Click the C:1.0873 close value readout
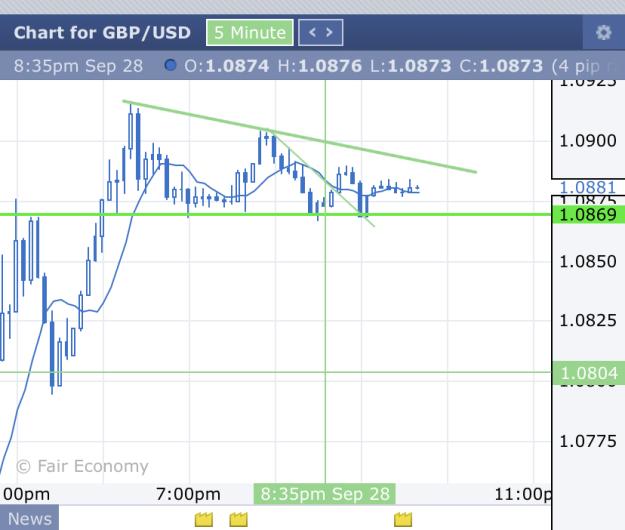Viewport: 625px width, 530px height. coord(501,66)
